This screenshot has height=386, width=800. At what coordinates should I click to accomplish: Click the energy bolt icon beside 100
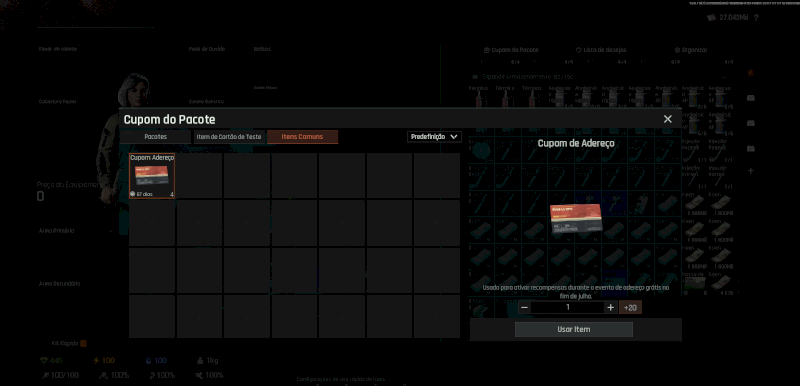96,361
